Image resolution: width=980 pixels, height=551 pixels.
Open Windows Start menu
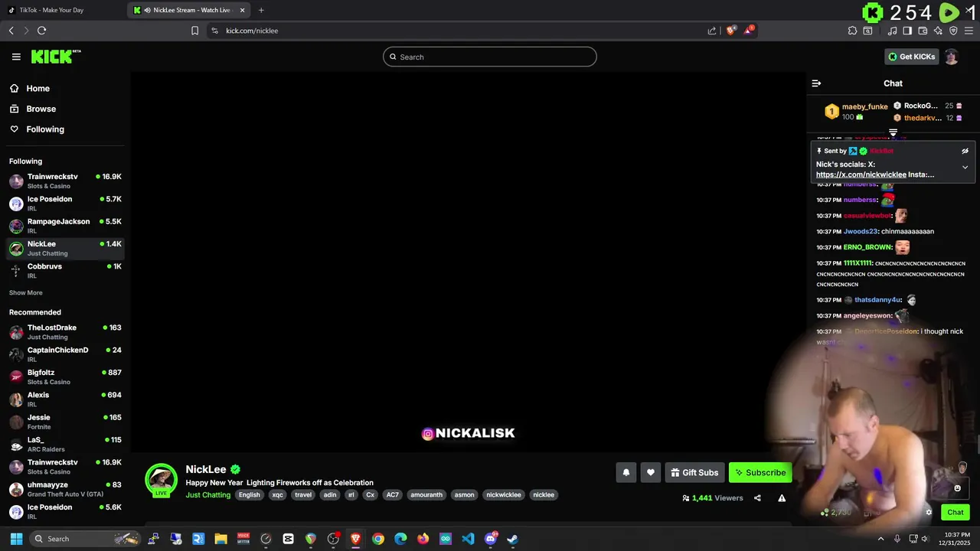(x=16, y=539)
